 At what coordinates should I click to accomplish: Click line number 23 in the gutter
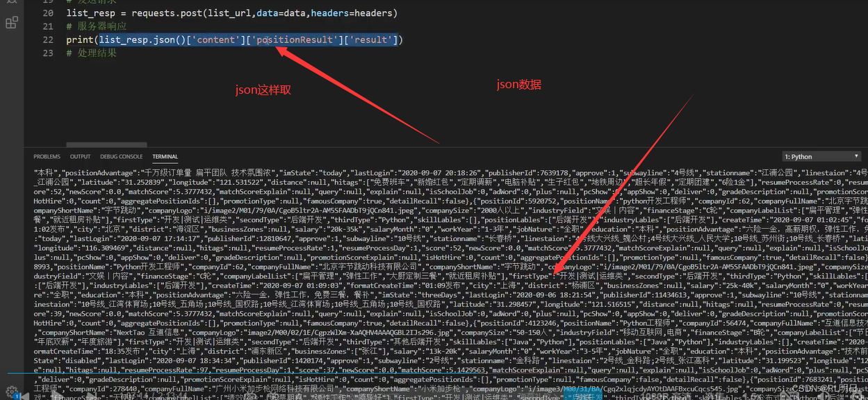pos(47,53)
